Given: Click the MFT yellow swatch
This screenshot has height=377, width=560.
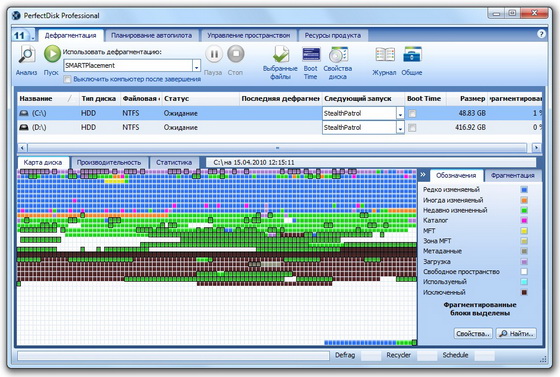Looking at the screenshot, I should pyautogui.click(x=524, y=231).
